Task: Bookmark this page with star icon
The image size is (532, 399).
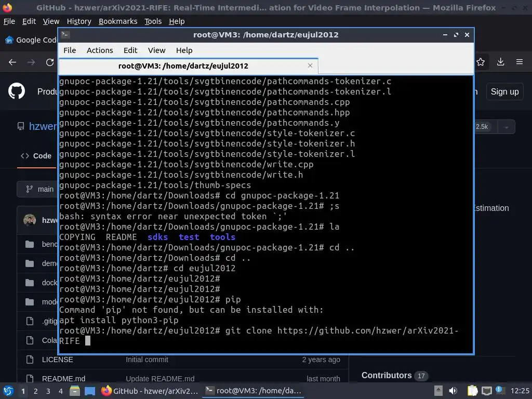Action: (481, 62)
